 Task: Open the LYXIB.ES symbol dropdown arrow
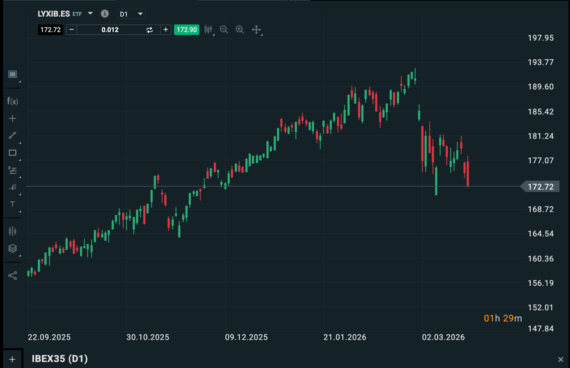(90, 13)
